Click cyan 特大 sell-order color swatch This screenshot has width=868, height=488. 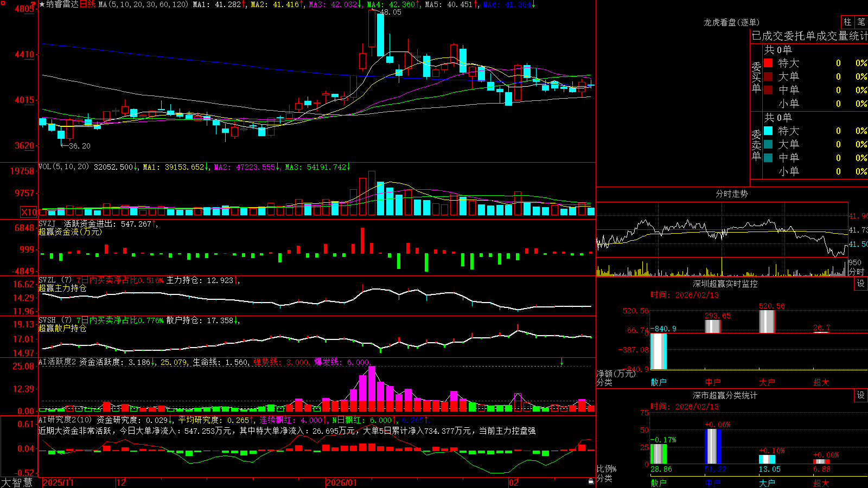point(768,131)
